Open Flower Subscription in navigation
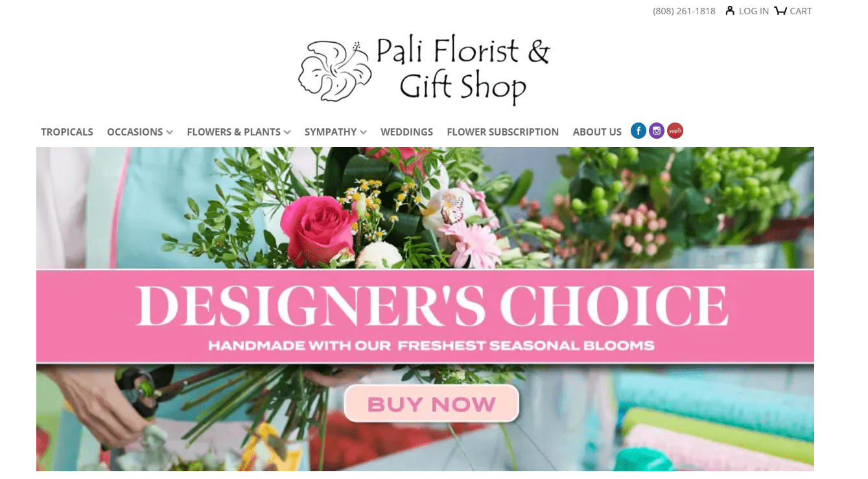This screenshot has width=868, height=479. point(502,132)
